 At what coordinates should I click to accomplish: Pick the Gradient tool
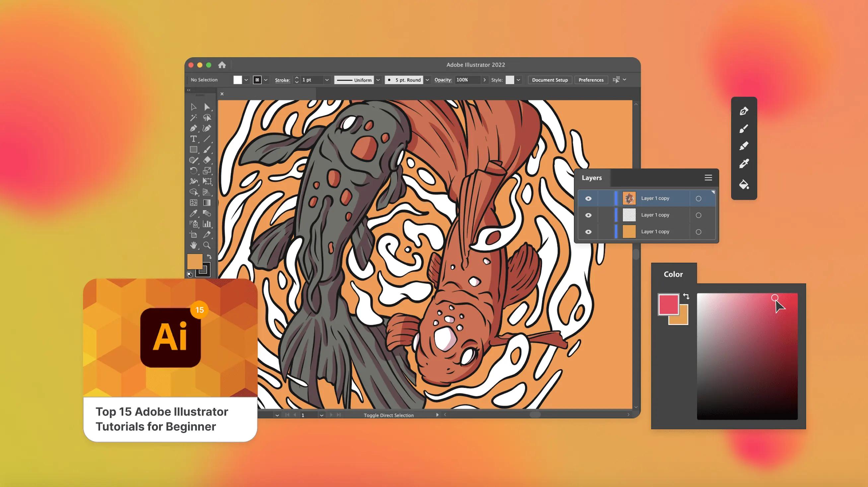(x=207, y=202)
